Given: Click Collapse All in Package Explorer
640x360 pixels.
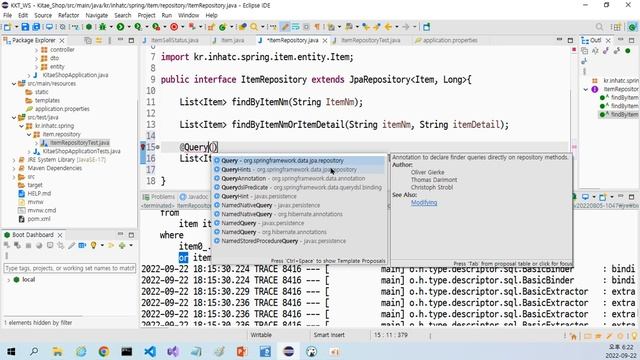Looking at the screenshot, I should pos(88,40).
